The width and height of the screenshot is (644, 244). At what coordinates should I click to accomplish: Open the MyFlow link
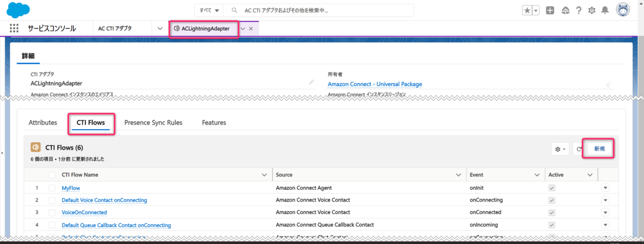pyautogui.click(x=70, y=188)
